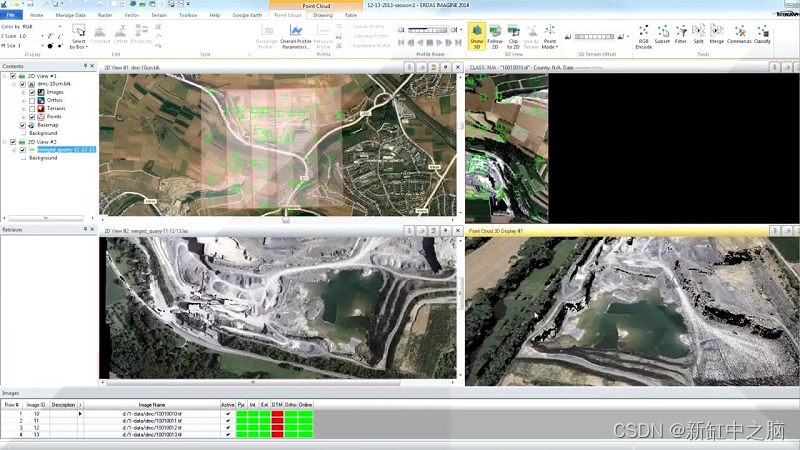Switch to the Google Earth tab
This screenshot has width=800, height=450.
tap(247, 15)
